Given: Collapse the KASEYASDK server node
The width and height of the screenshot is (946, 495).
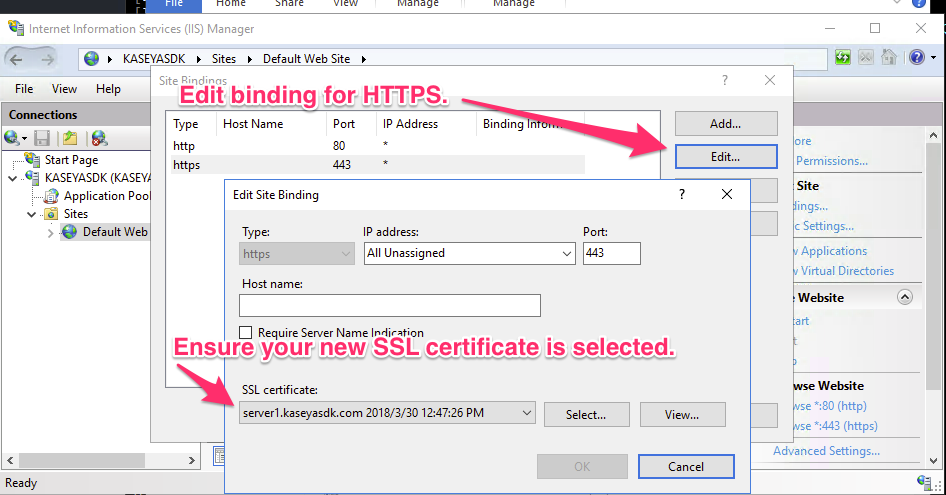Looking at the screenshot, I should [x=13, y=178].
